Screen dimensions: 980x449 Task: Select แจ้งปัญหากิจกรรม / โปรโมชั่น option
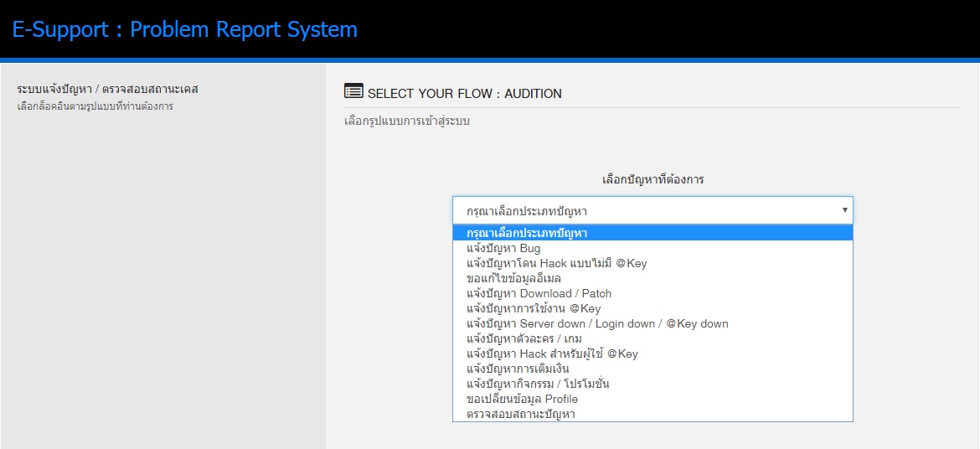click(652, 384)
